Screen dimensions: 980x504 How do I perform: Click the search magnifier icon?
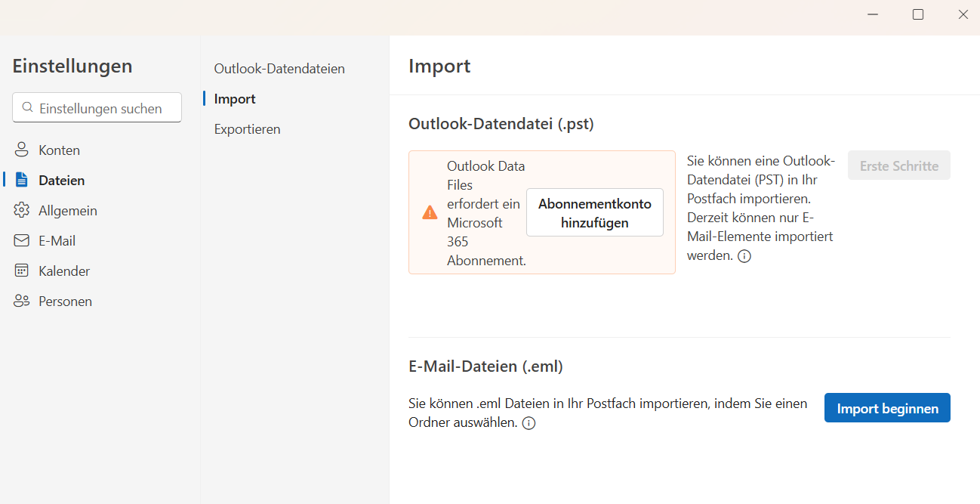(x=28, y=108)
